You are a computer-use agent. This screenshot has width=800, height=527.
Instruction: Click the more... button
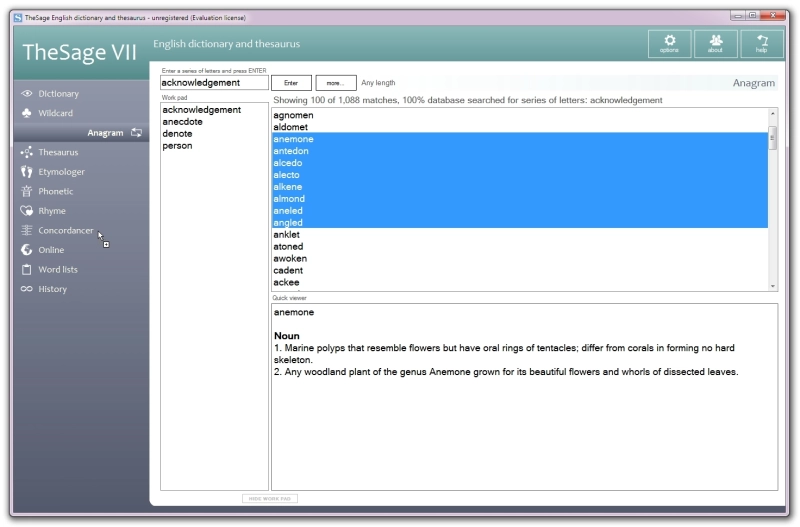336,83
